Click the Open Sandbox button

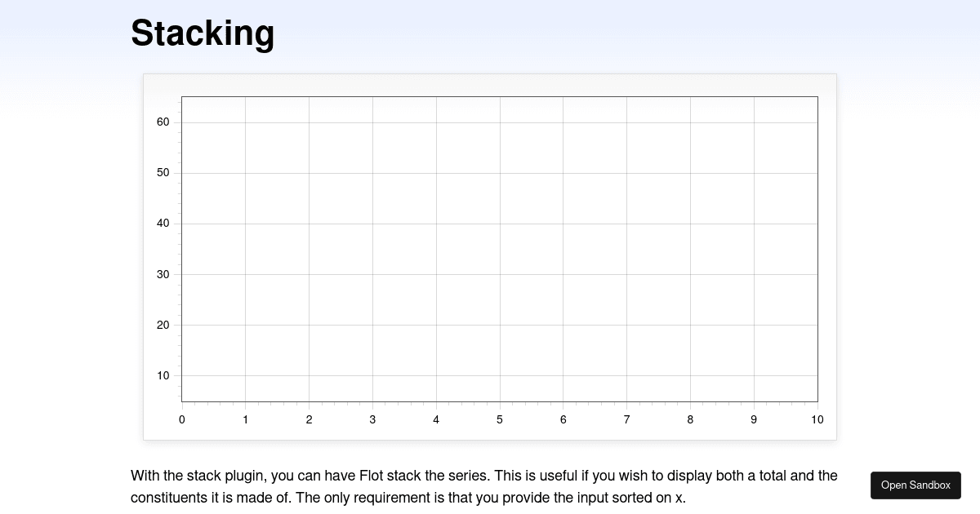(915, 485)
